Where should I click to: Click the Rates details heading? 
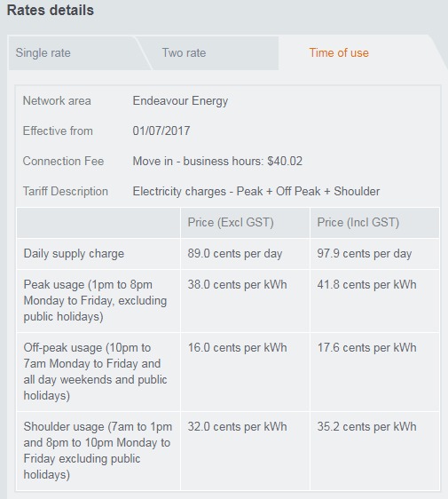[x=51, y=10]
